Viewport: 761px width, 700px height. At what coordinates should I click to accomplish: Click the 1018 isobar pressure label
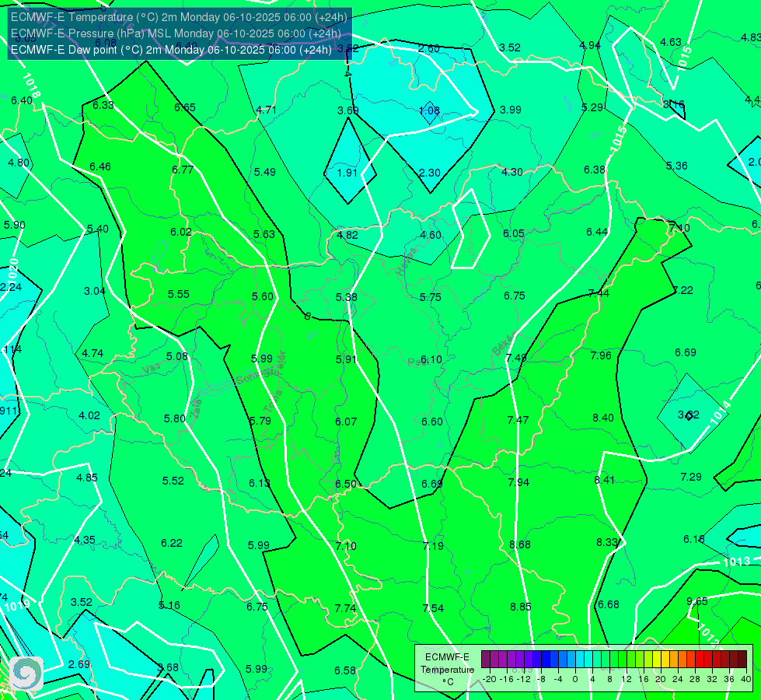pos(32,86)
